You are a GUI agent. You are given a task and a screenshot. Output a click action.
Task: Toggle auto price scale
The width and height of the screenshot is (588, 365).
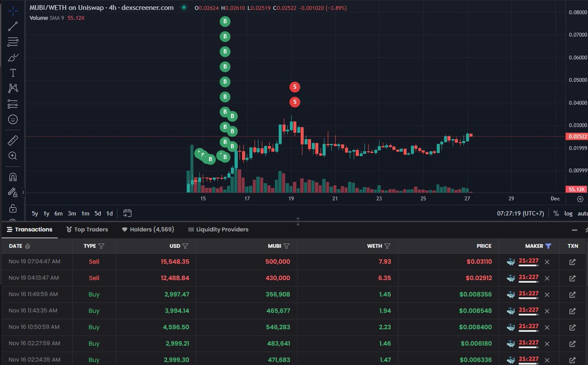click(583, 214)
